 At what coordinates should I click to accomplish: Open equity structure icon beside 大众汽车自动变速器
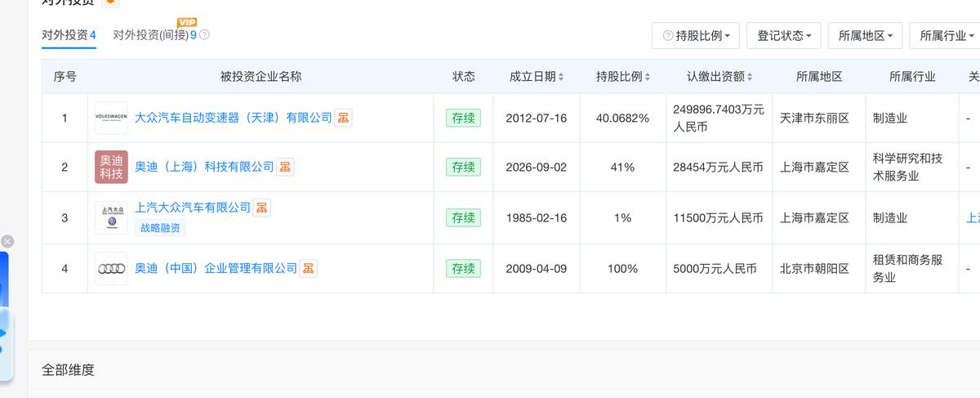click(x=344, y=118)
